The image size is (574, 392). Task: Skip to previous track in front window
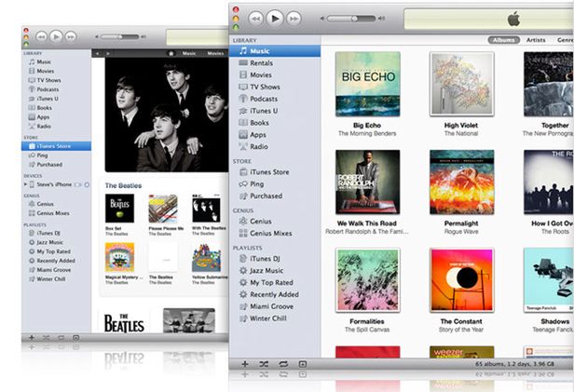coord(256,19)
